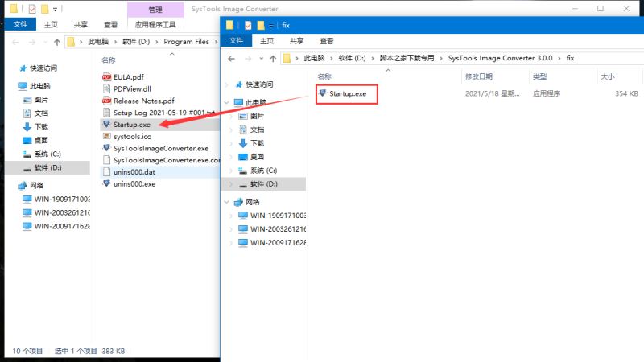Select 文档 in back window sidebar

41,113
